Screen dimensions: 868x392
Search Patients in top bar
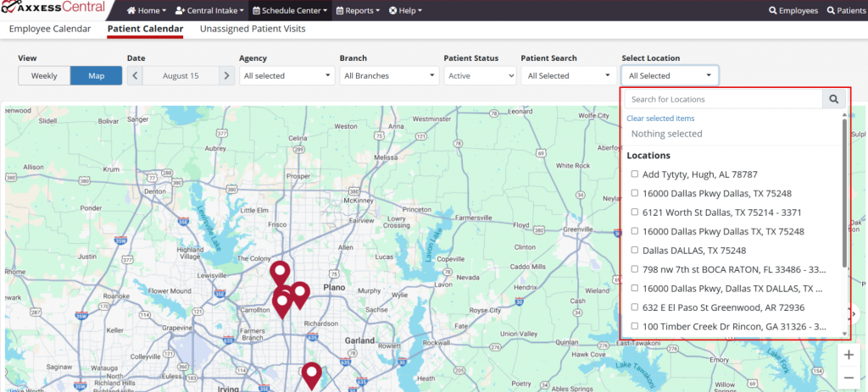846,10
